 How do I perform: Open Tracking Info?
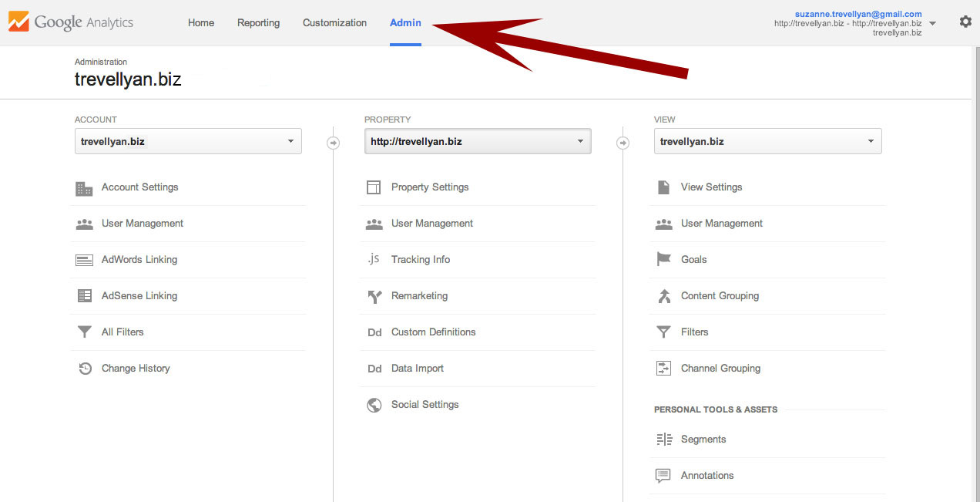tap(421, 260)
